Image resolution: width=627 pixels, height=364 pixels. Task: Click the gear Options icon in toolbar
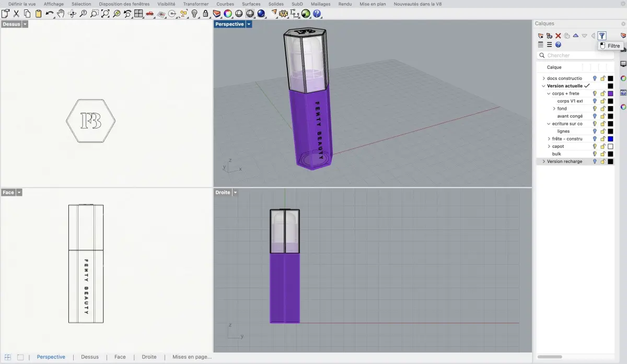click(x=284, y=14)
